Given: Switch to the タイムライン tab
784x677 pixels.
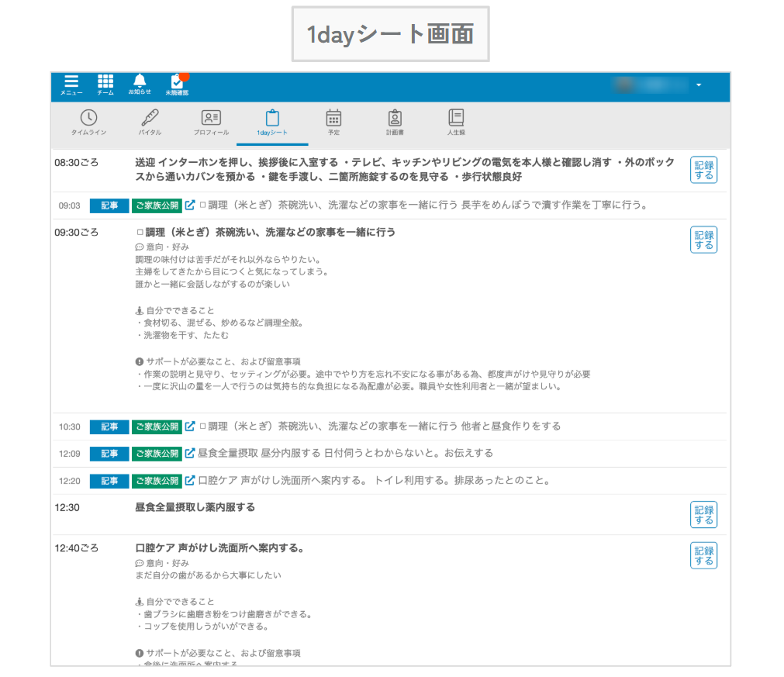Looking at the screenshot, I should tap(88, 122).
